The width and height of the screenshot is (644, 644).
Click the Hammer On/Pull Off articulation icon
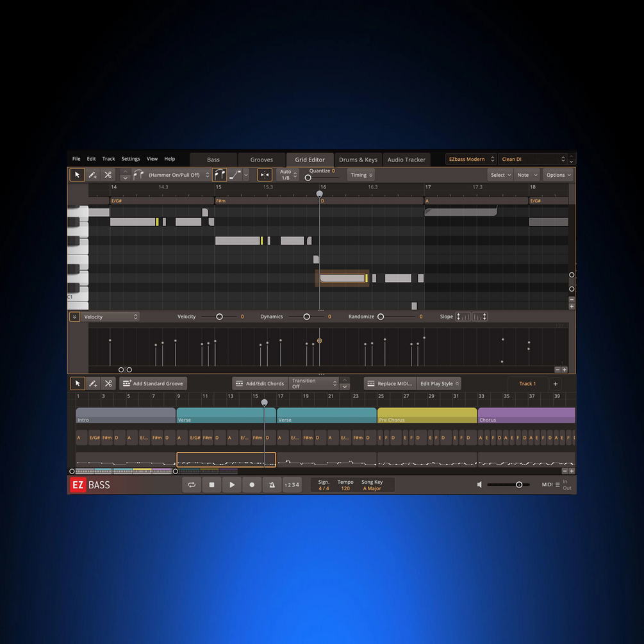pos(138,175)
